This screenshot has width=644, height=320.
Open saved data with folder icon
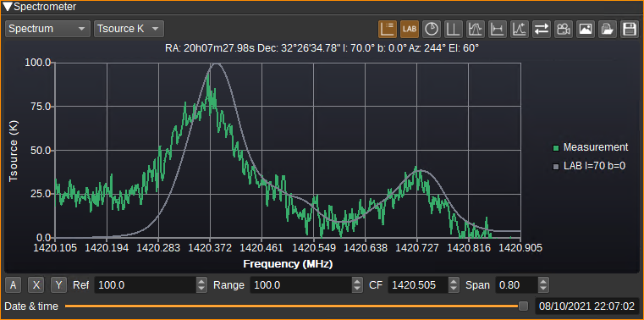[x=608, y=29]
